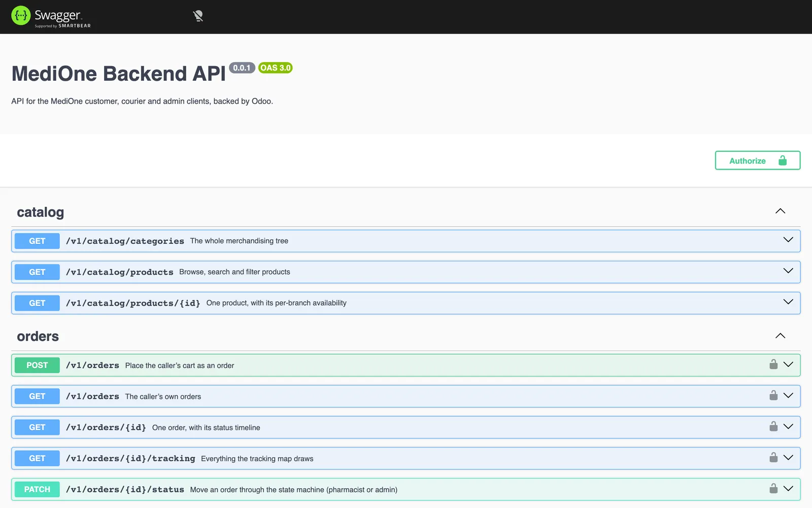This screenshot has width=812, height=508.
Task: Click lock icon inside Authorize button
Action: point(783,161)
